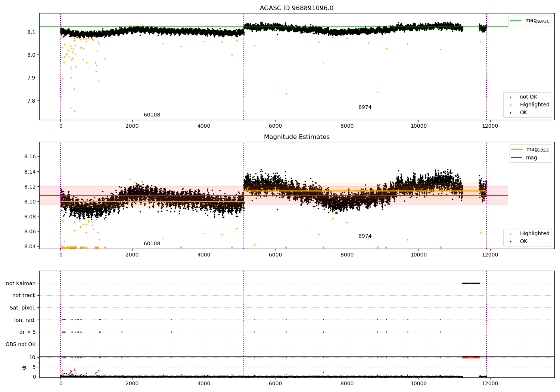Click y-axis tick '8.04' in middle plot

(30, 246)
